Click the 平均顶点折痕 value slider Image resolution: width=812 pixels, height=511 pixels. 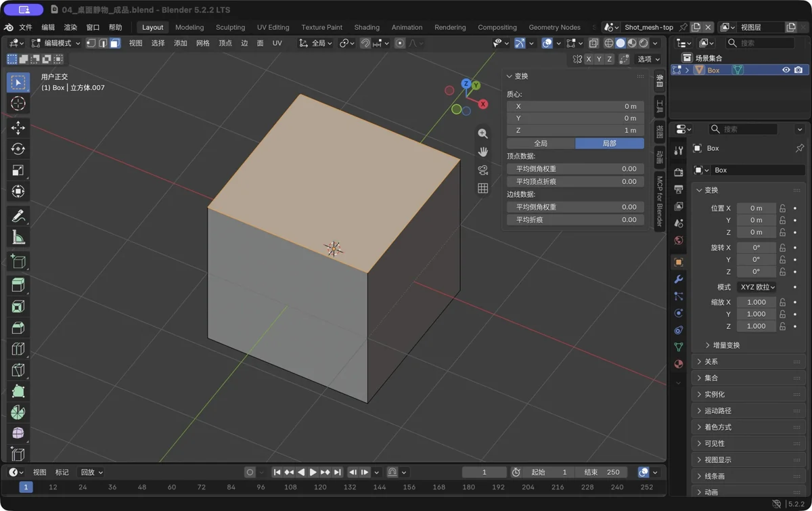575,181
